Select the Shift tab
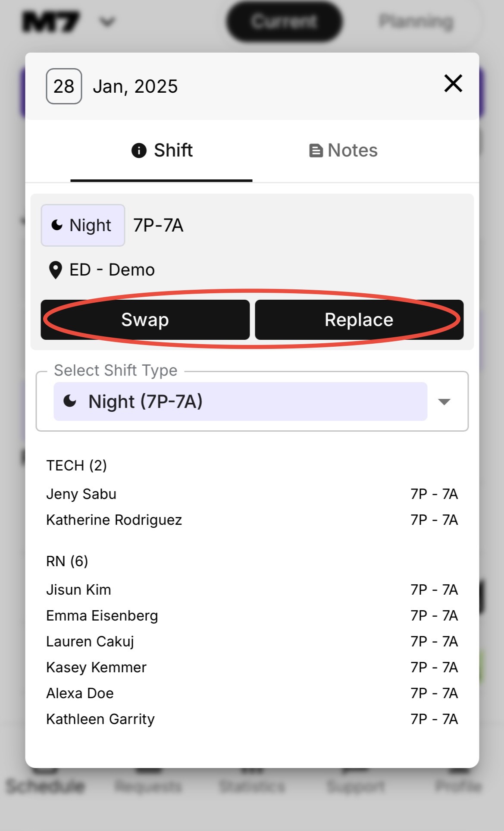 point(162,151)
